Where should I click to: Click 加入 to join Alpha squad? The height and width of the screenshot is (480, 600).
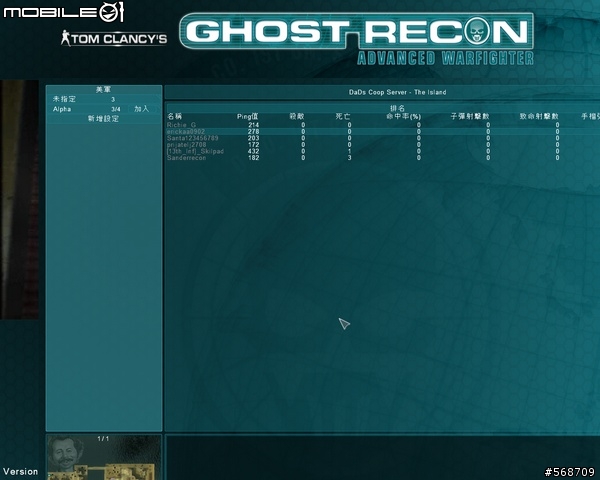[142, 109]
